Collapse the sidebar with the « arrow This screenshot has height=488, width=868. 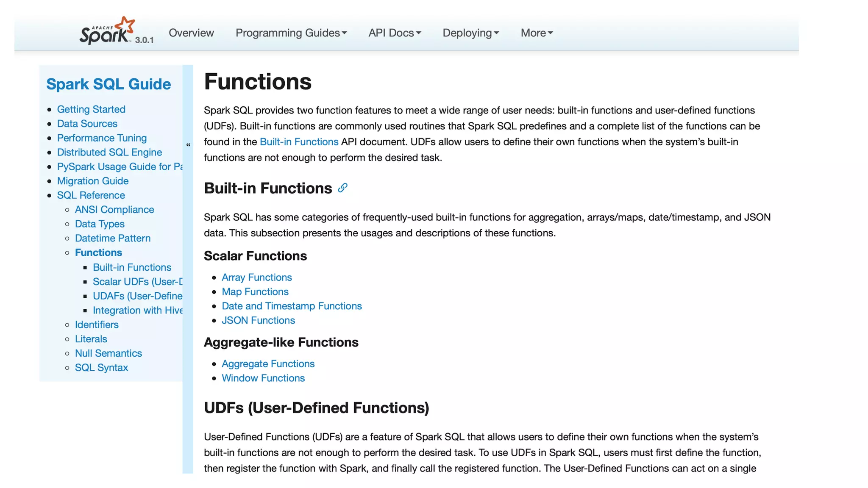pos(188,145)
